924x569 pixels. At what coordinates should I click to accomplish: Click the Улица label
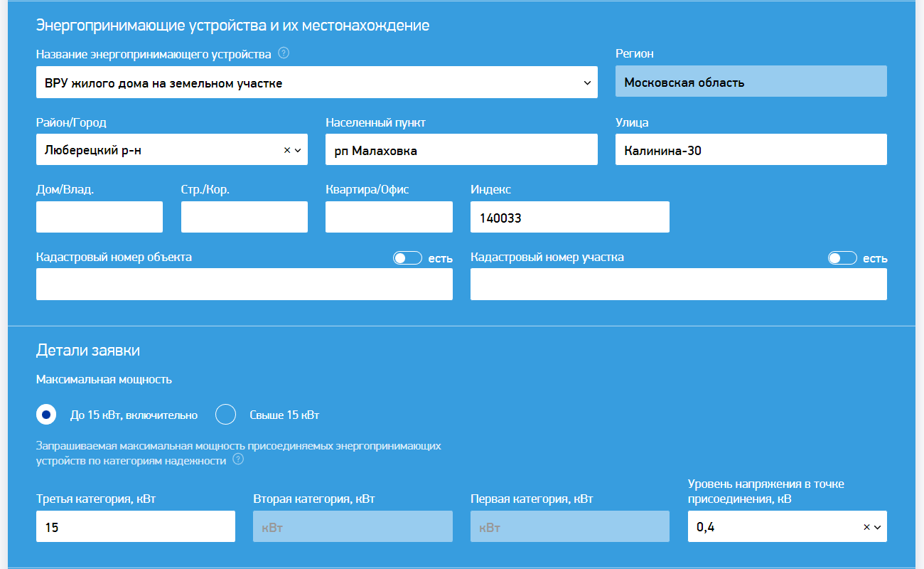[x=632, y=122]
